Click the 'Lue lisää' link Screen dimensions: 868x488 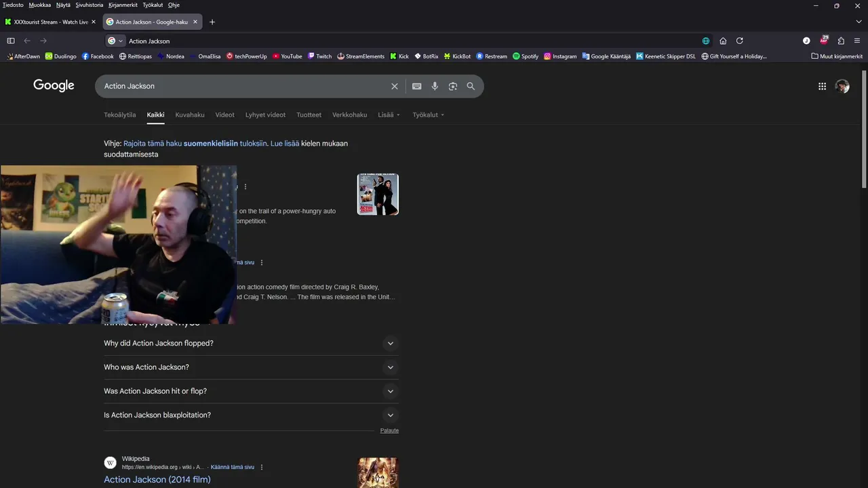point(285,144)
